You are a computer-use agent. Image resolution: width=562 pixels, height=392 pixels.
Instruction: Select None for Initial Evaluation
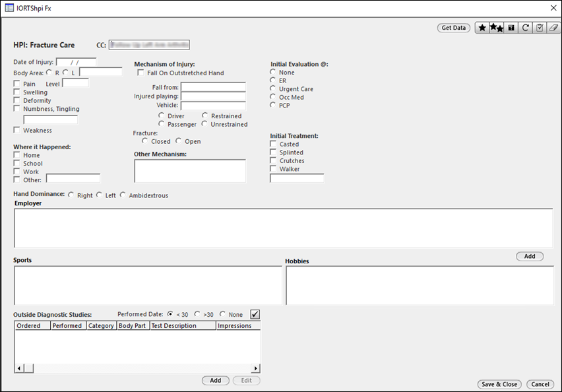pos(273,72)
